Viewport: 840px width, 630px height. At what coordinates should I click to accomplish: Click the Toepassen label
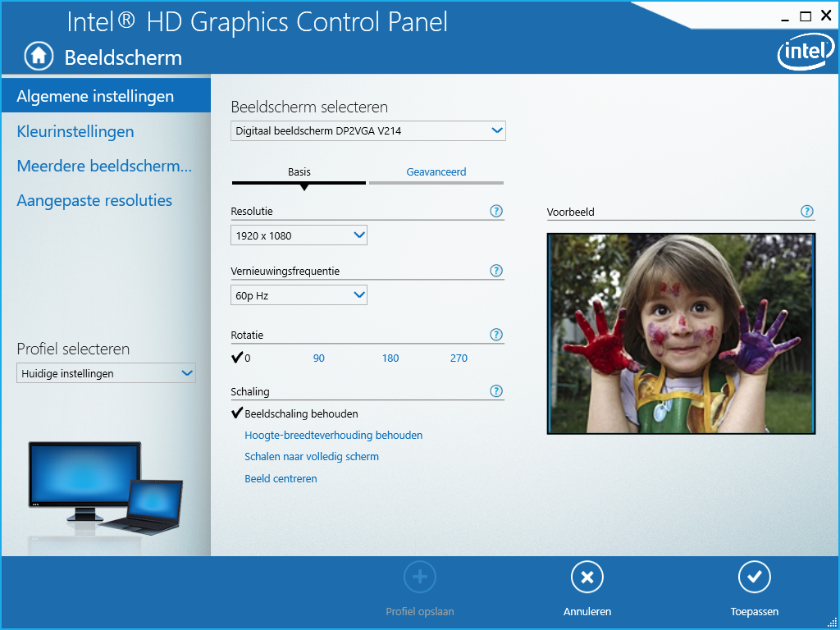click(755, 612)
